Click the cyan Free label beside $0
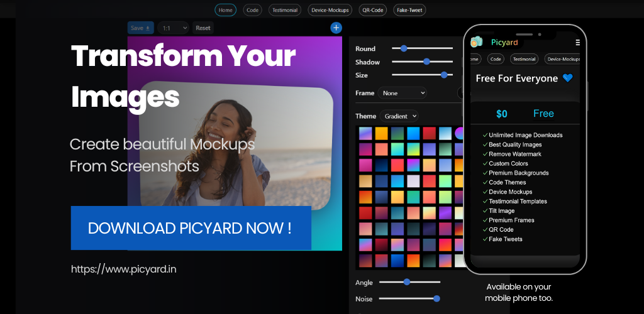The height and width of the screenshot is (314, 644). (x=543, y=114)
